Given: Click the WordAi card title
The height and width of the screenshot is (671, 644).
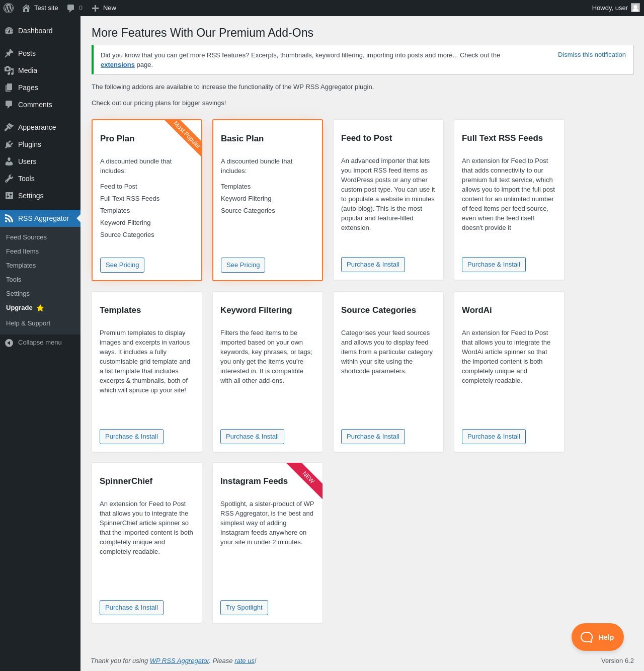Looking at the screenshot, I should [477, 310].
